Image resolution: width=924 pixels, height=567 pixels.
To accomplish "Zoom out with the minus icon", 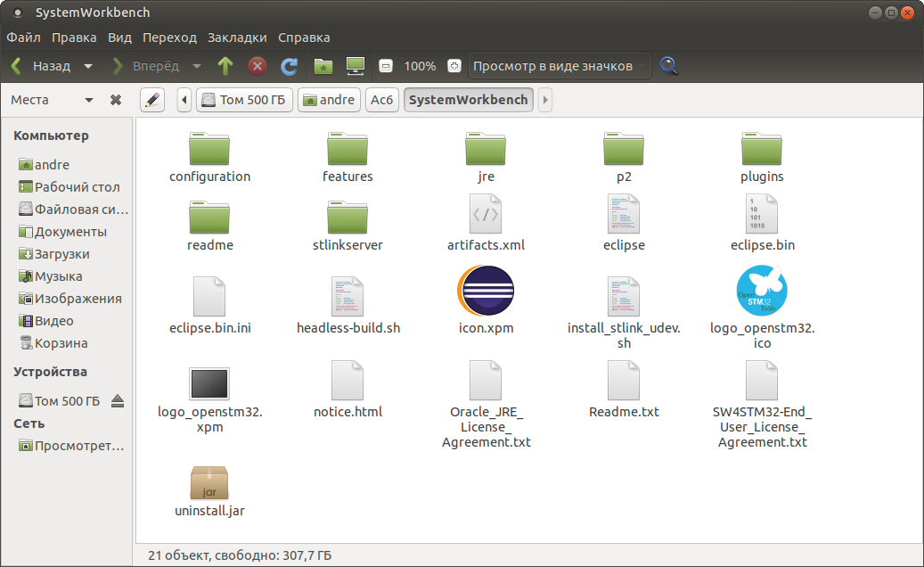I will [x=386, y=66].
